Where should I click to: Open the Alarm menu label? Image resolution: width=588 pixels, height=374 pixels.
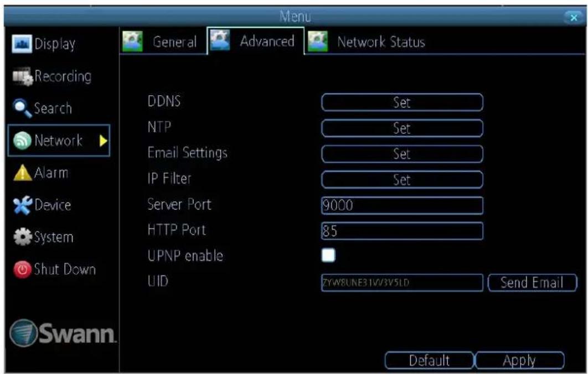(51, 173)
